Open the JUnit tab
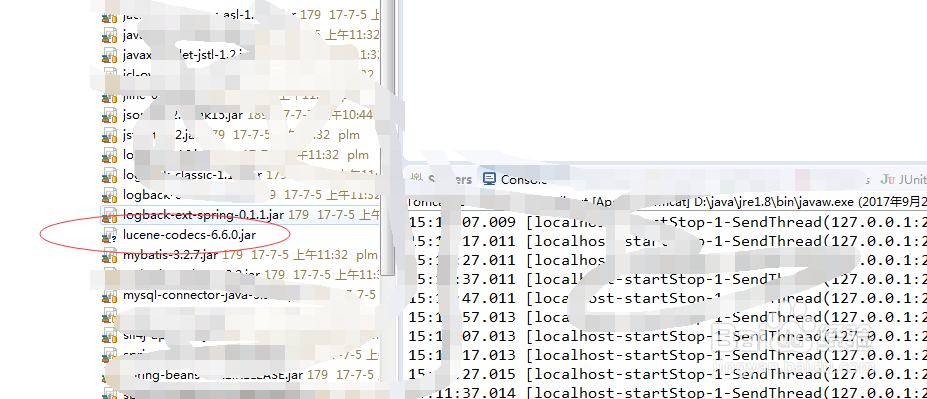The width and height of the screenshot is (927, 399). click(x=903, y=179)
